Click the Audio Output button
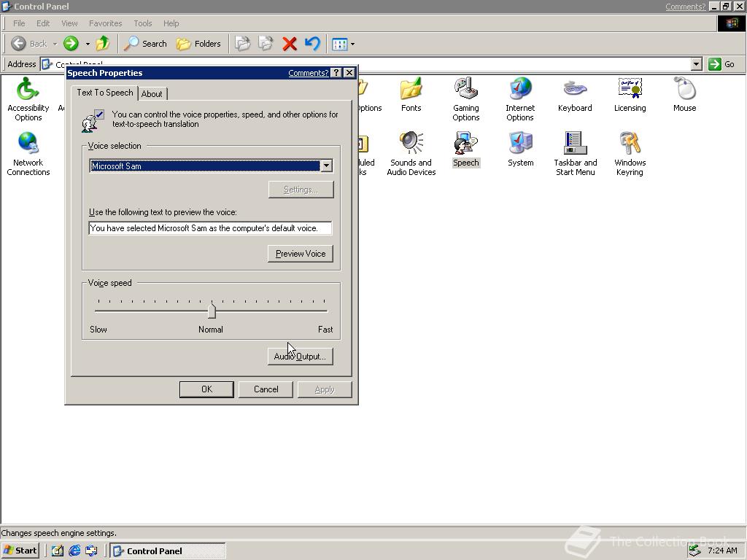 [301, 356]
